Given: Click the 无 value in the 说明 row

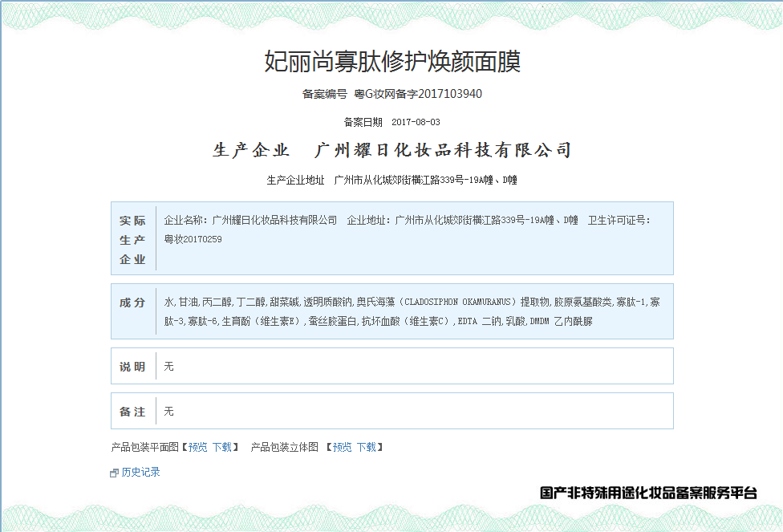Looking at the screenshot, I should point(169,366).
